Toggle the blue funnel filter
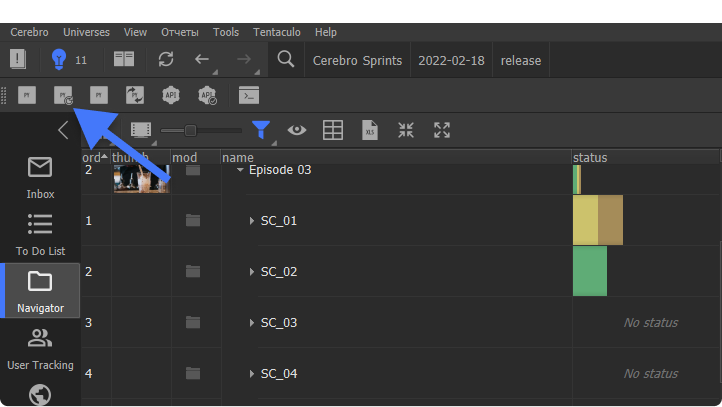This screenshot has width=722, height=407. click(261, 130)
